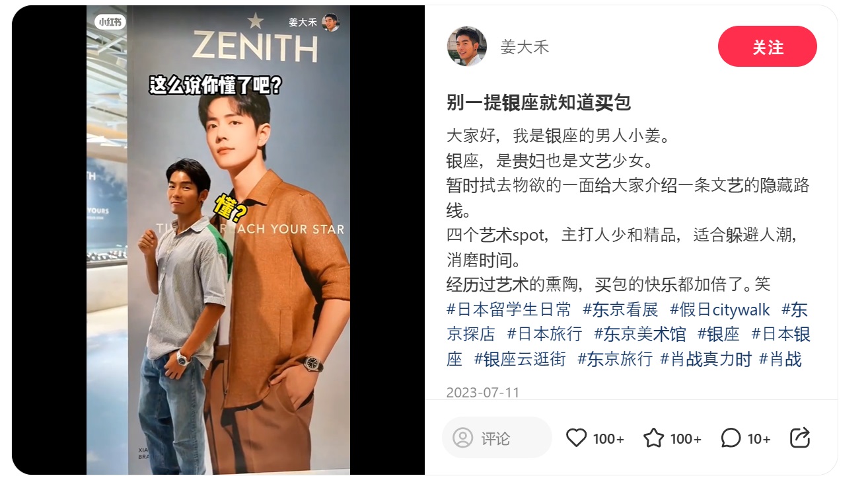Share the post with the share icon
This screenshot has width=868, height=486.
[x=800, y=438]
